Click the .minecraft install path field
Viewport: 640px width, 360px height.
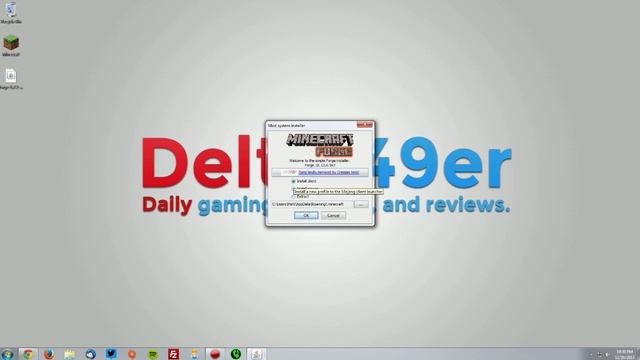pyautogui.click(x=312, y=204)
